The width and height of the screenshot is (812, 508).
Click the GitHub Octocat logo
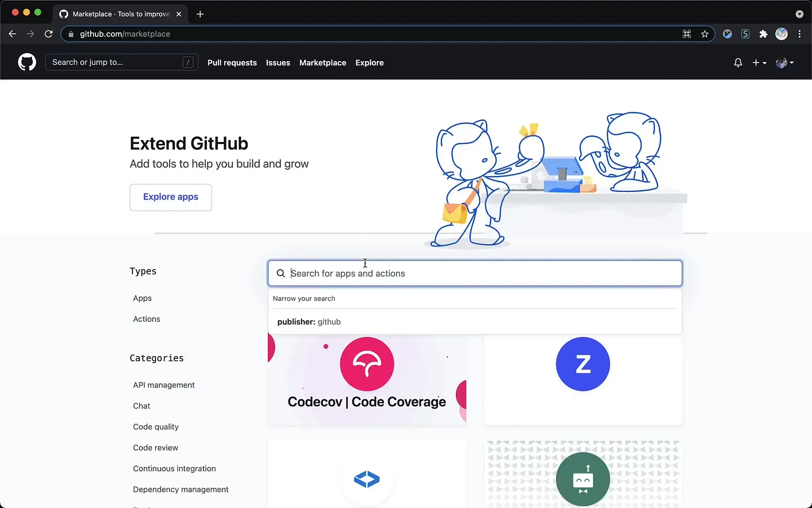pos(27,62)
